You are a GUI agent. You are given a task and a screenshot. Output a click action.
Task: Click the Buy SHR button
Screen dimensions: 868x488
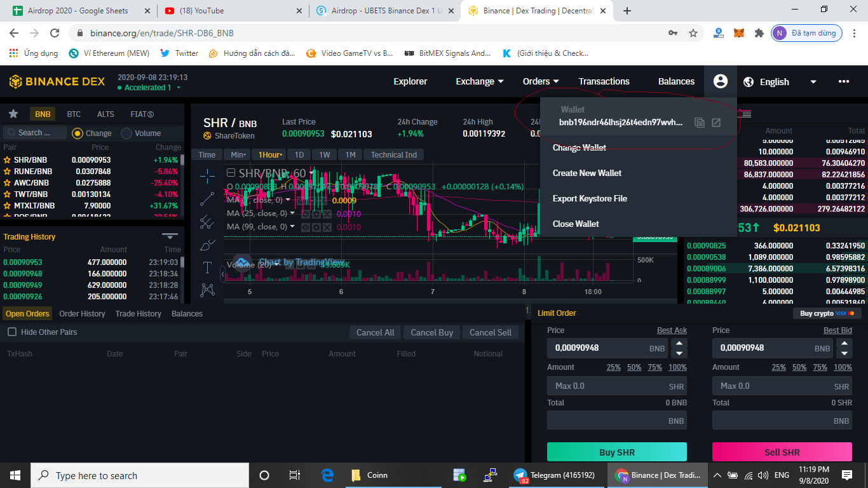coord(617,452)
